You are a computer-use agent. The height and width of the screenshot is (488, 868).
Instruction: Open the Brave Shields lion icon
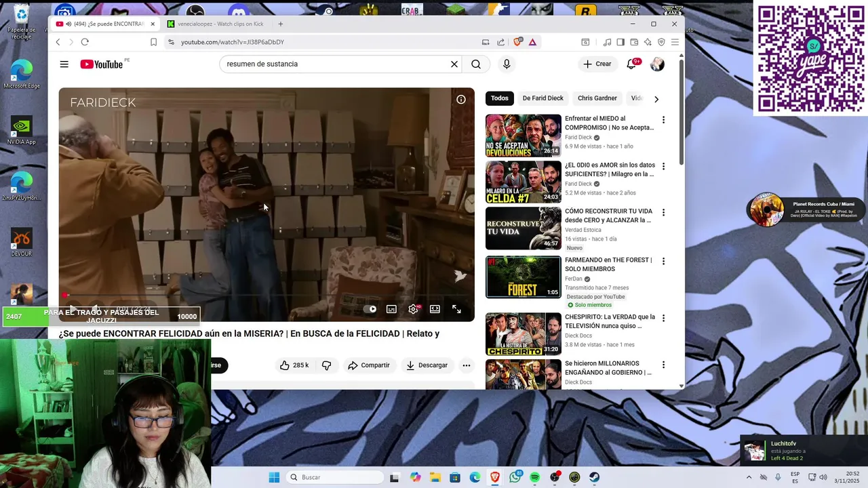(518, 42)
